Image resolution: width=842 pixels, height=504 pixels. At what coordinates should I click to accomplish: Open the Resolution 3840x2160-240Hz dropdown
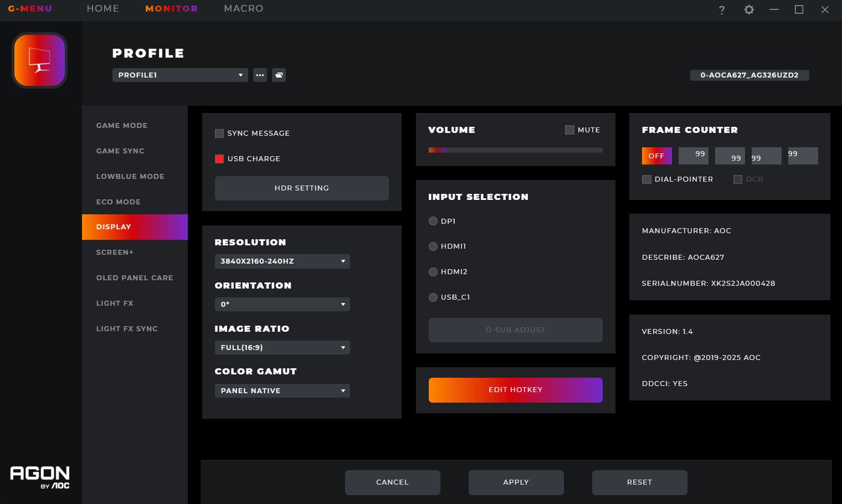(x=282, y=261)
